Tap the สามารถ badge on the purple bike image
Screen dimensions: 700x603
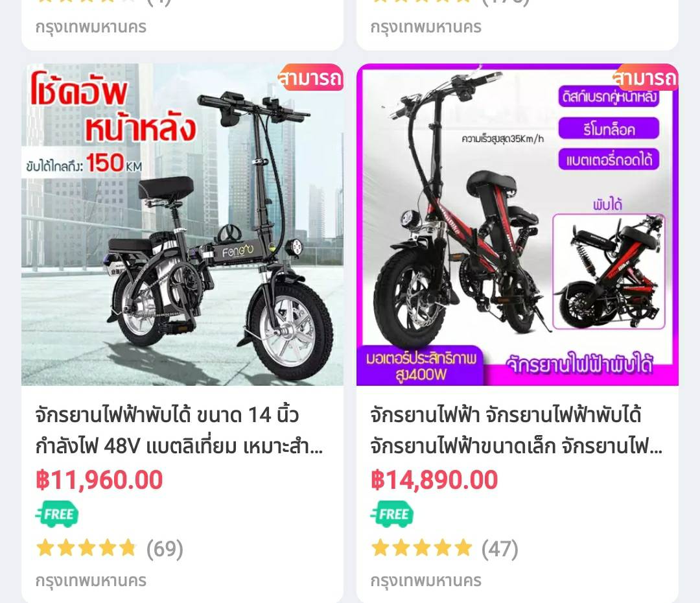click(645, 78)
